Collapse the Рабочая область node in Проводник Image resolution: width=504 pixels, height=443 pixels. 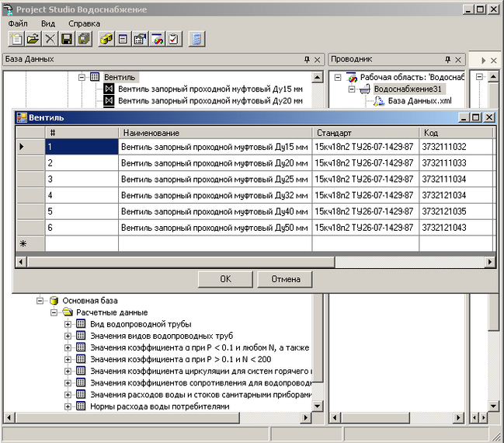point(338,78)
